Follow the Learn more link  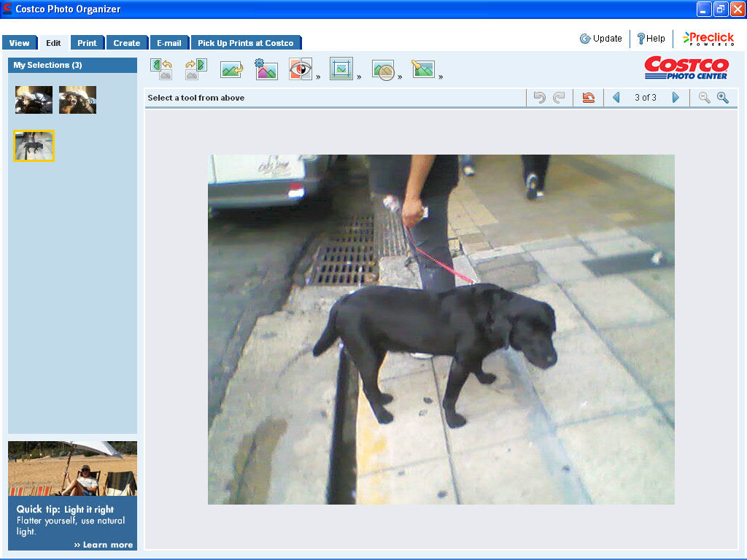click(x=103, y=545)
